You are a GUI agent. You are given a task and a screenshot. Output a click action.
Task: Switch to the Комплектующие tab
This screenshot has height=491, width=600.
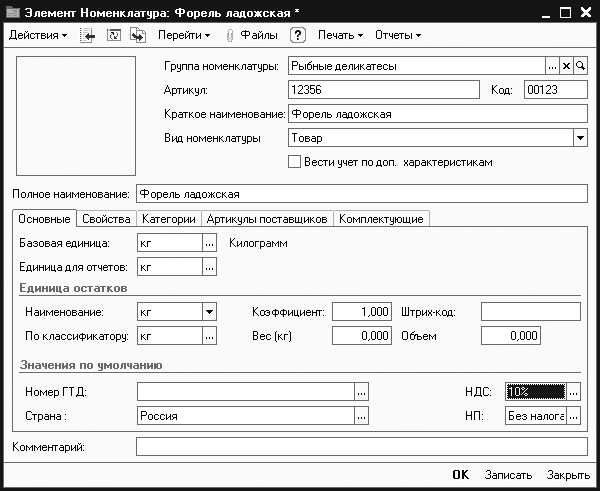[x=381, y=219]
